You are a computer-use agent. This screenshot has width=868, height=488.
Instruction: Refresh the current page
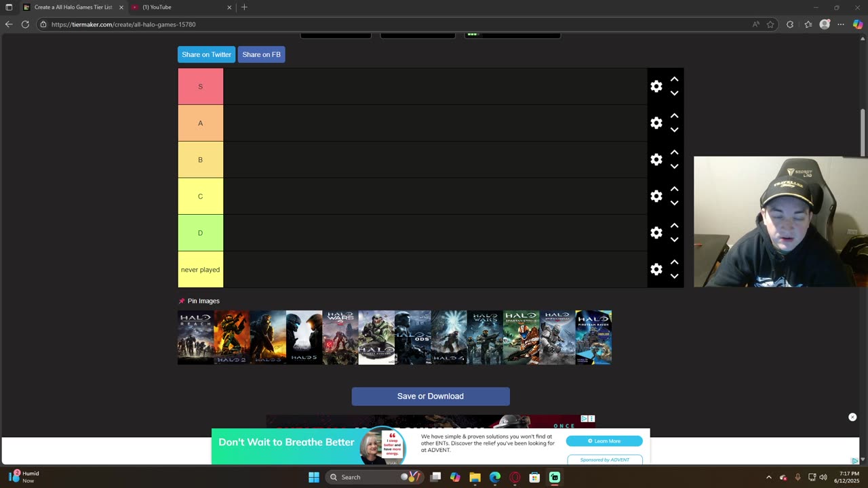click(25, 24)
